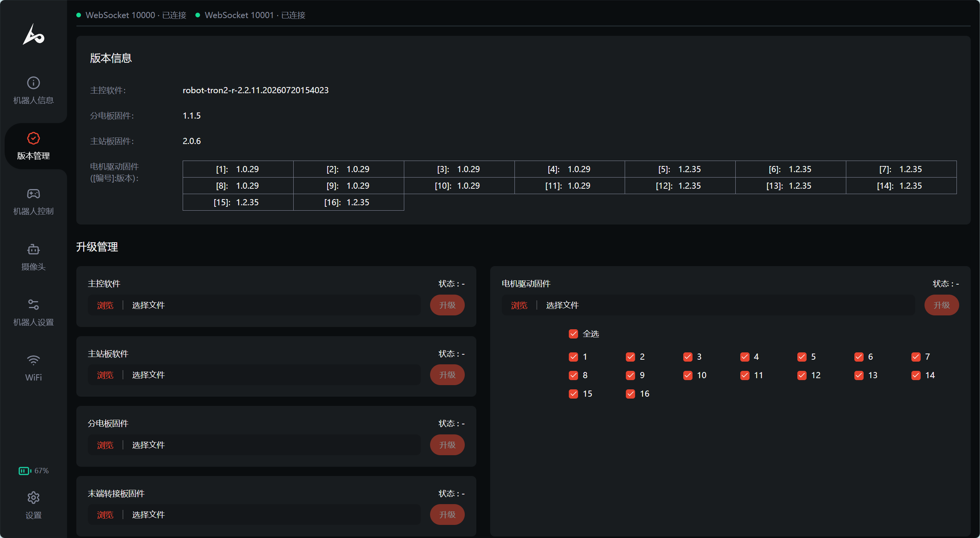Viewport: 980px width, 538px height.
Task: Uncheck motor checkbox 8
Action: (573, 375)
